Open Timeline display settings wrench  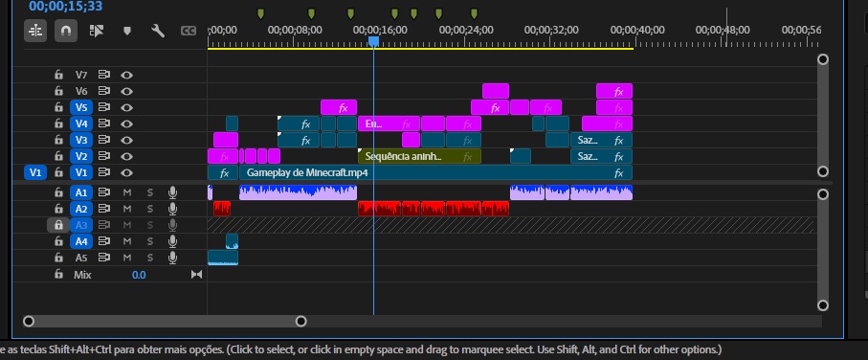click(x=158, y=31)
